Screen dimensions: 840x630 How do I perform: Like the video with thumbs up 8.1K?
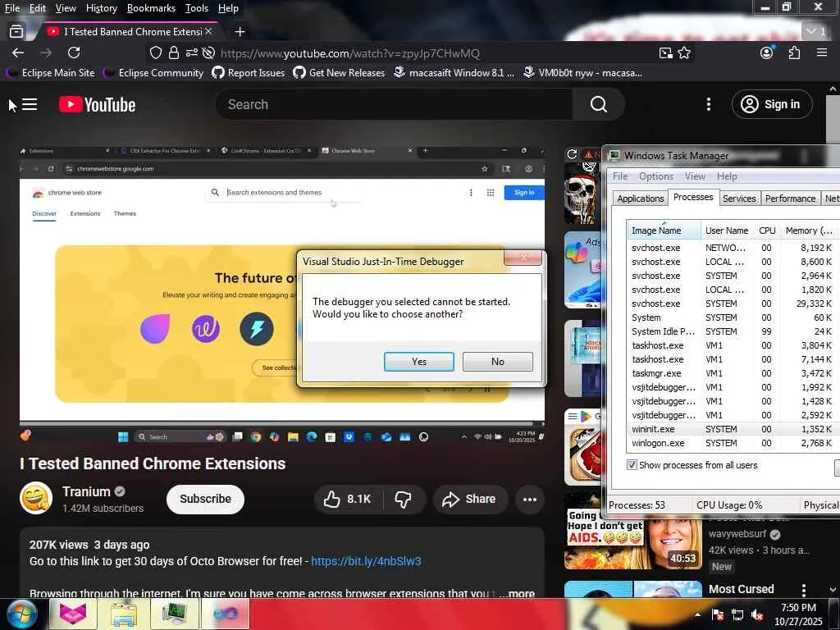349,500
